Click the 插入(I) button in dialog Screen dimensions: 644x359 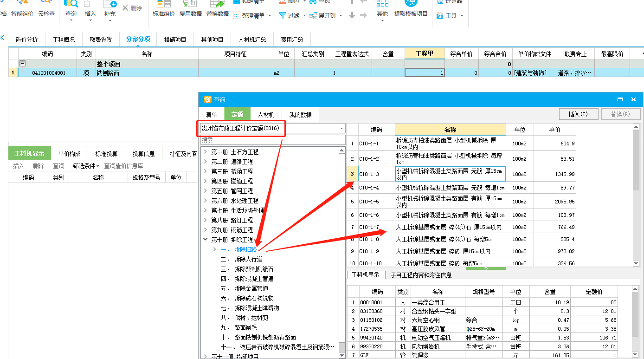pos(578,114)
